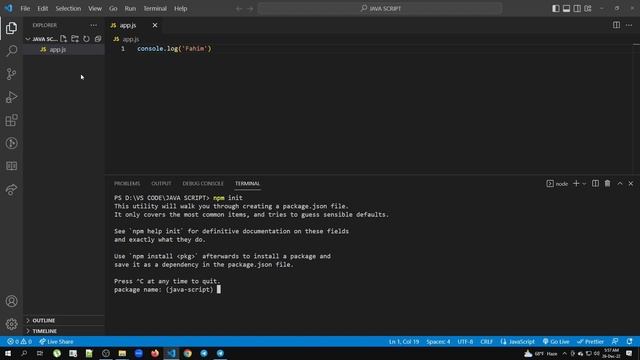640x360 pixels.
Task: Open the Run menu
Action: tap(130, 9)
